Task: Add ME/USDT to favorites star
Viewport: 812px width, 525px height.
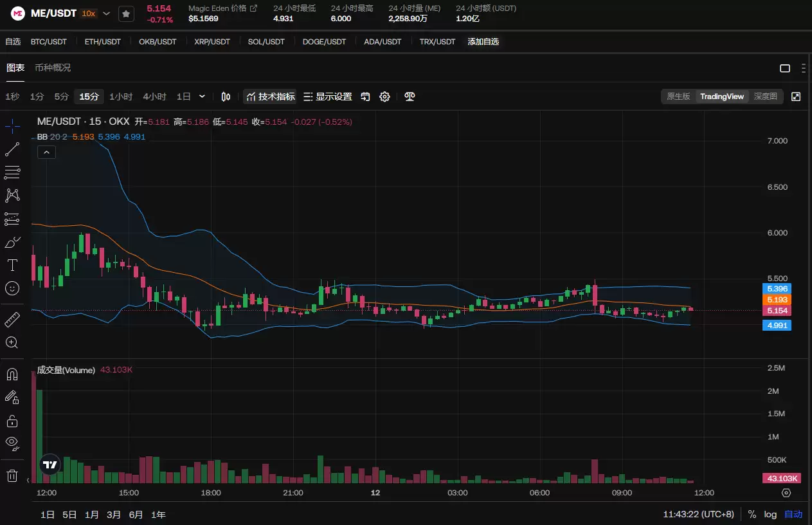Action: point(126,14)
